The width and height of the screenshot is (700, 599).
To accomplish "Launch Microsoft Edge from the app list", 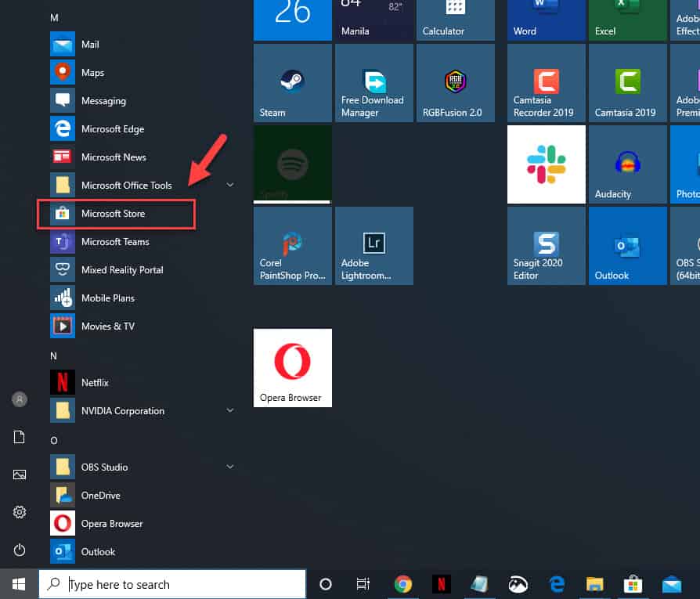I will click(143, 128).
